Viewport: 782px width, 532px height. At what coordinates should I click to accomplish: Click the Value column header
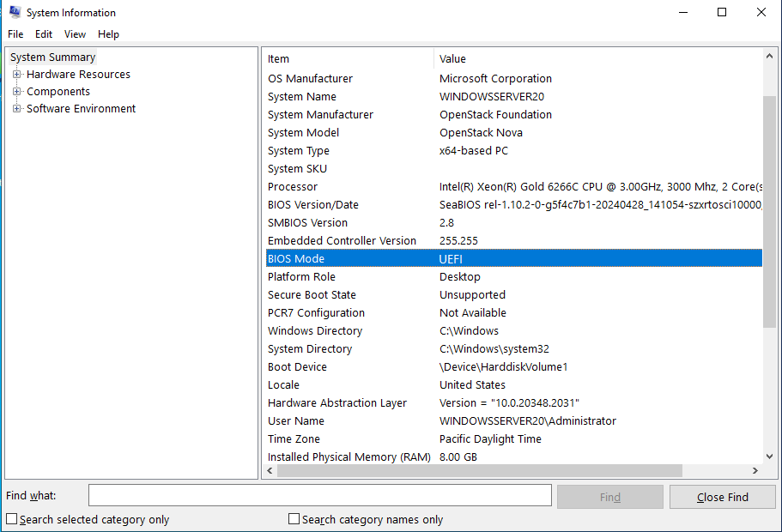point(598,59)
